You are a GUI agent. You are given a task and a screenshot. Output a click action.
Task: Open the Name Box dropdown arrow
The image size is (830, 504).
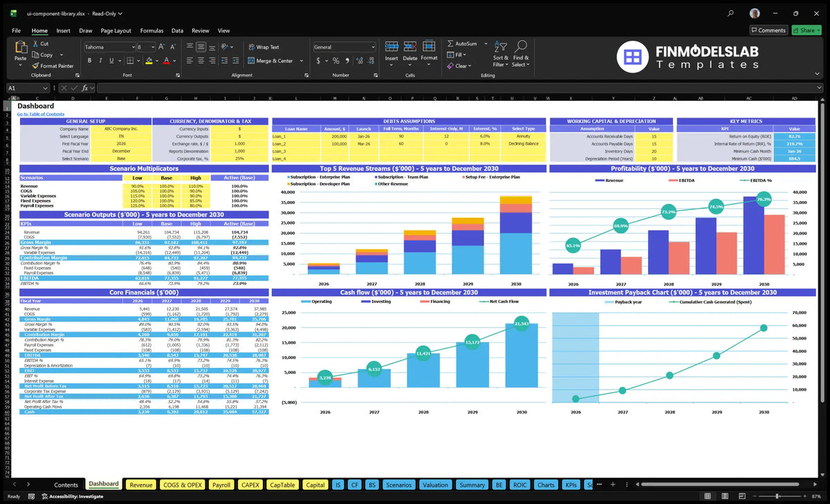[46, 88]
